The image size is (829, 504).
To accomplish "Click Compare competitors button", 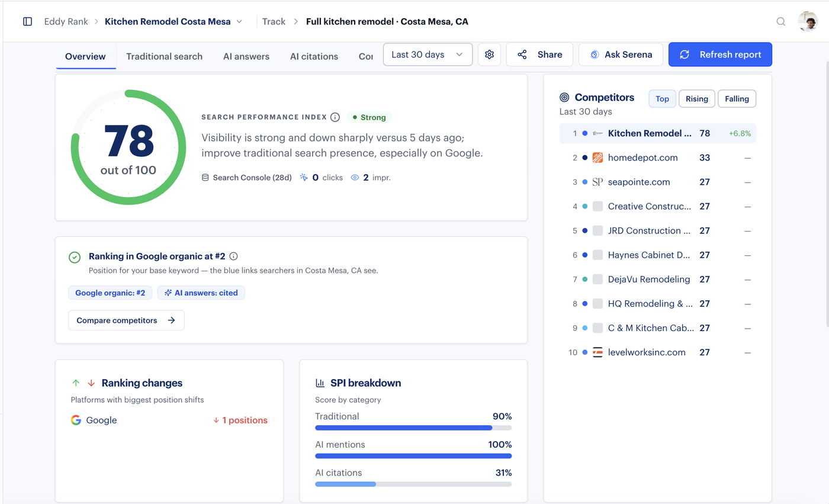I will (x=126, y=320).
